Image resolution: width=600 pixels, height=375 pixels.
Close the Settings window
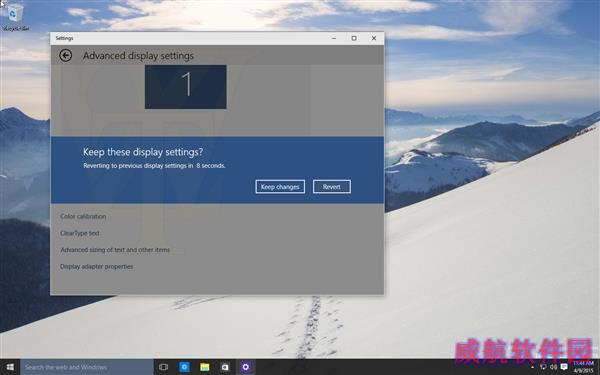pyautogui.click(x=374, y=38)
